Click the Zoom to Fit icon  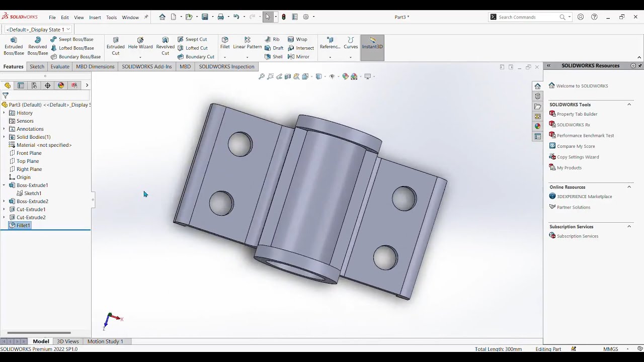click(262, 76)
